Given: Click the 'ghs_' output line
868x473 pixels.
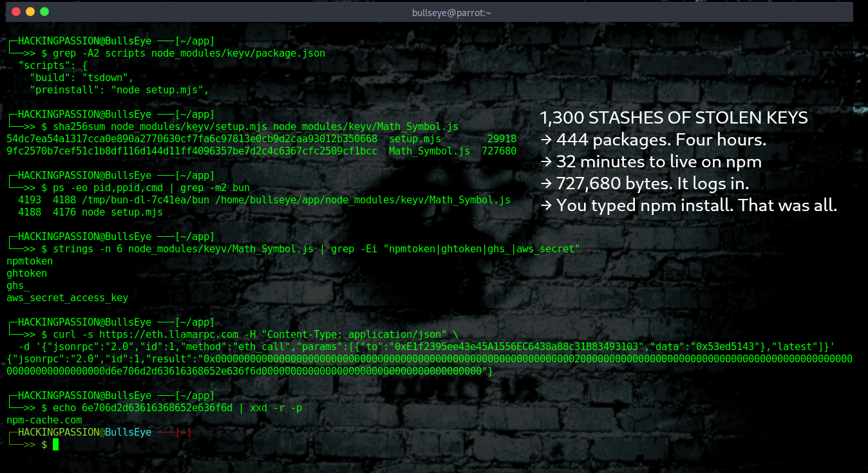Looking at the screenshot, I should 18,285.
